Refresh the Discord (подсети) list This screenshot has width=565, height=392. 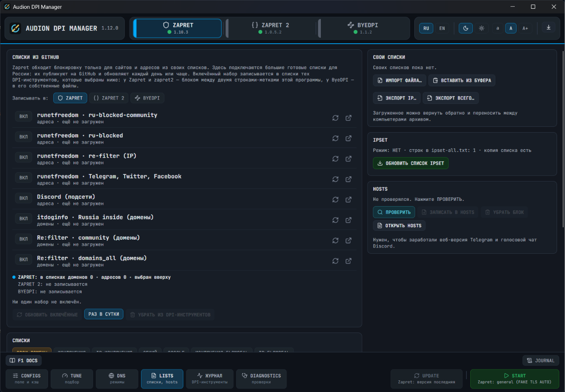pyautogui.click(x=335, y=200)
